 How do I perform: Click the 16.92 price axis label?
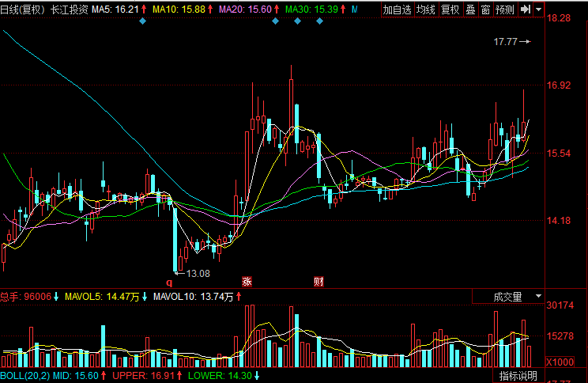pyautogui.click(x=559, y=85)
